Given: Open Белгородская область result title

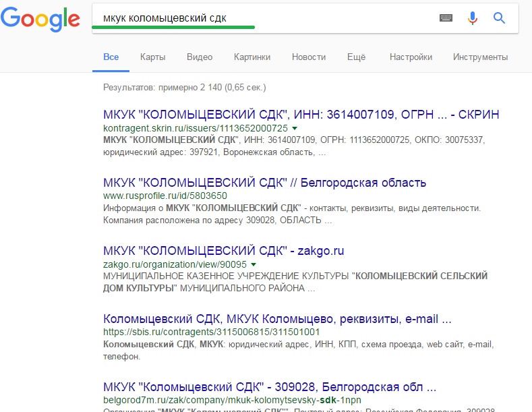Looking at the screenshot, I should click(264, 183).
